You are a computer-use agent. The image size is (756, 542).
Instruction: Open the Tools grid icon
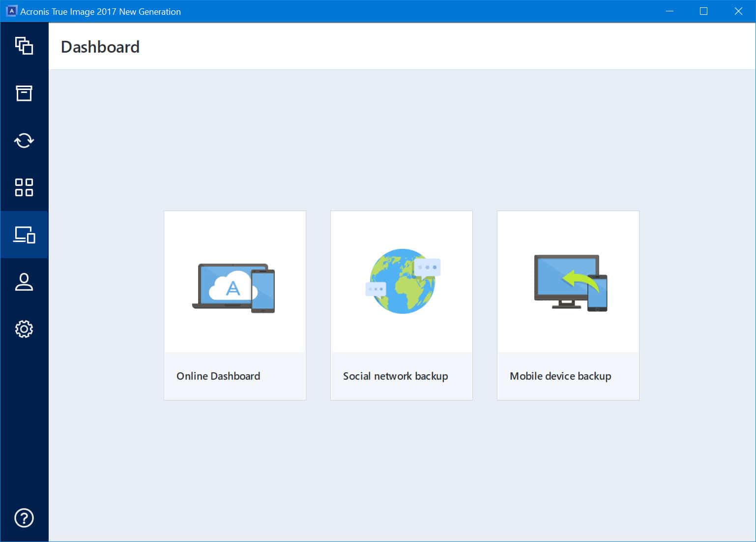coord(24,187)
